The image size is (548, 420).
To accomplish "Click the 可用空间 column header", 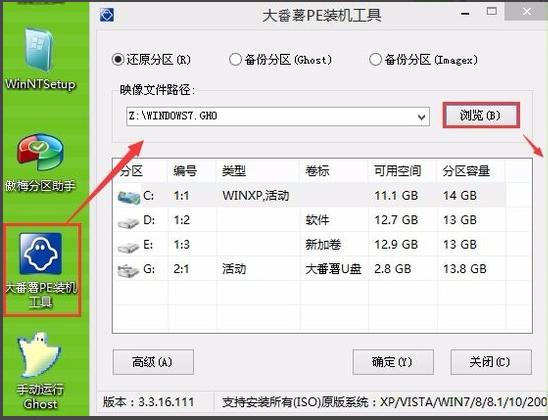I will click(x=398, y=171).
